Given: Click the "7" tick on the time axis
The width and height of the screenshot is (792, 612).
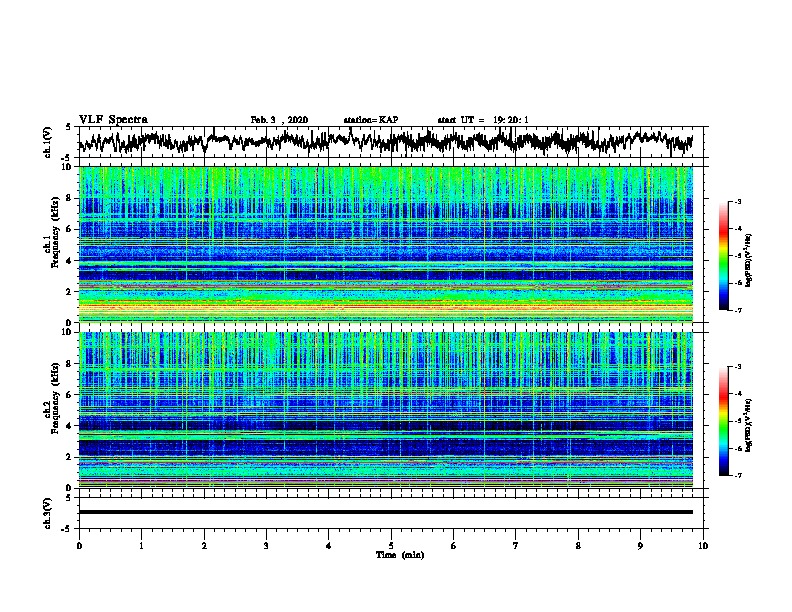Looking at the screenshot, I should [x=516, y=546].
